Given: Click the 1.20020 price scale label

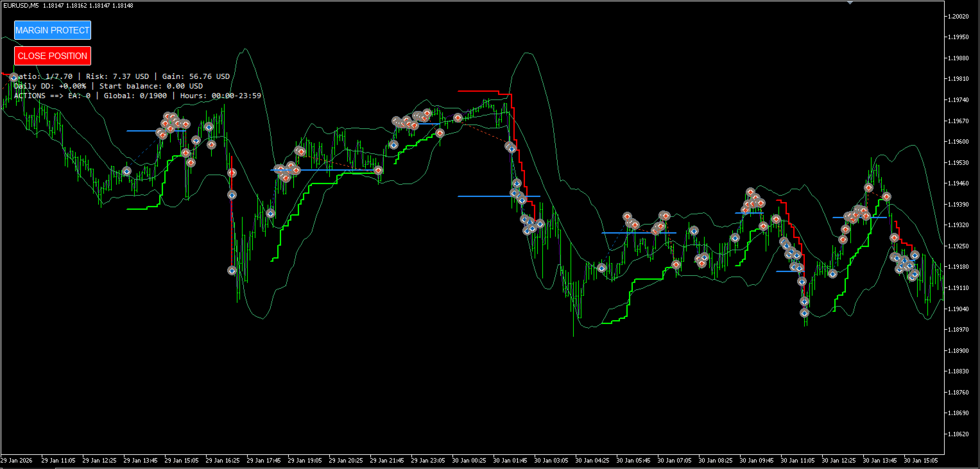Looking at the screenshot, I should (x=958, y=16).
